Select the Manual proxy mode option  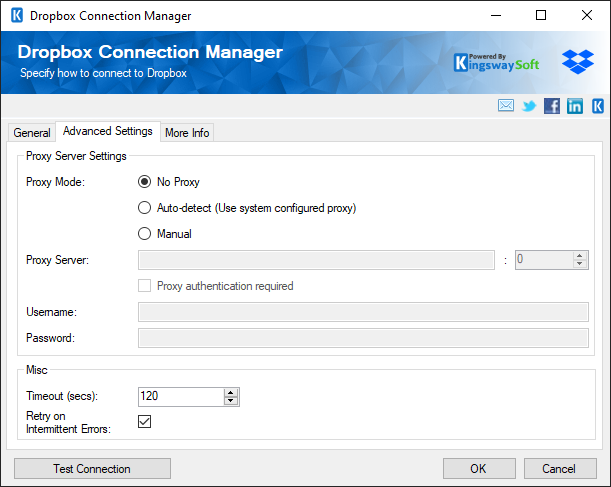(144, 234)
